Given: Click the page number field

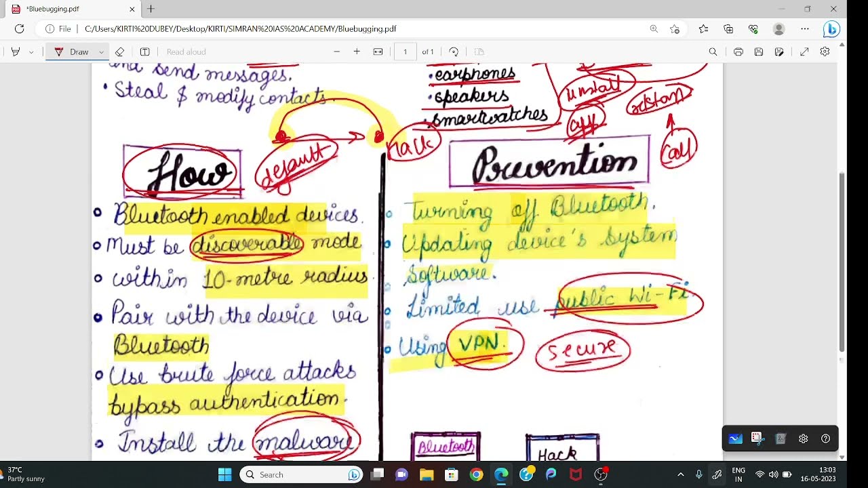Looking at the screenshot, I should (406, 52).
